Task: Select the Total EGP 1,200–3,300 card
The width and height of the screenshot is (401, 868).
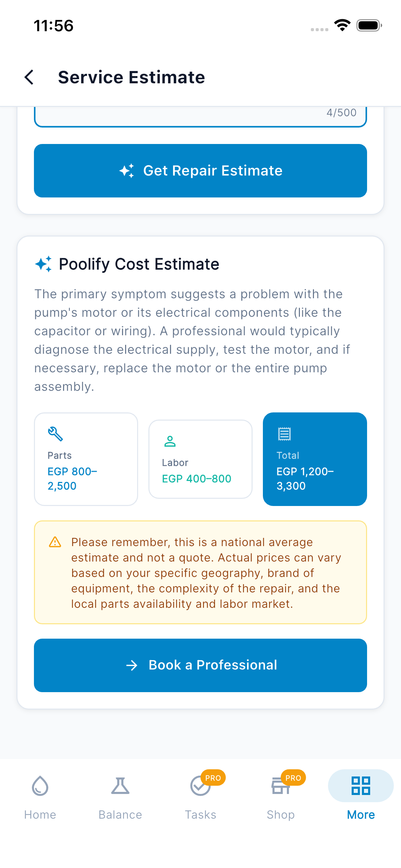Action: pos(315,459)
